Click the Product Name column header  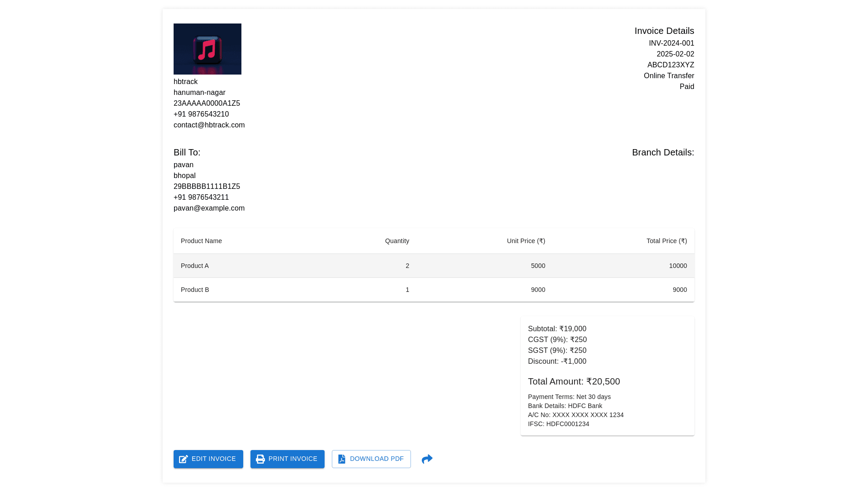[201, 241]
